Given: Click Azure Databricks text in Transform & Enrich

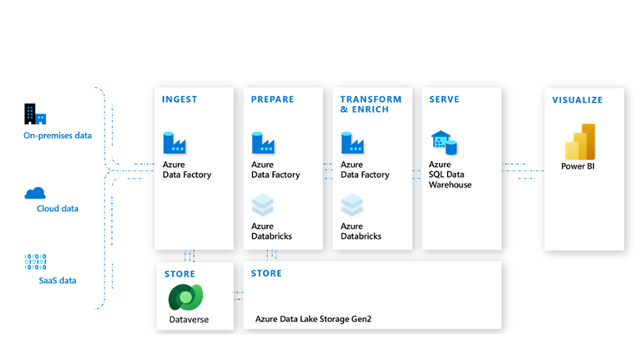Looking at the screenshot, I should pyautogui.click(x=361, y=231).
